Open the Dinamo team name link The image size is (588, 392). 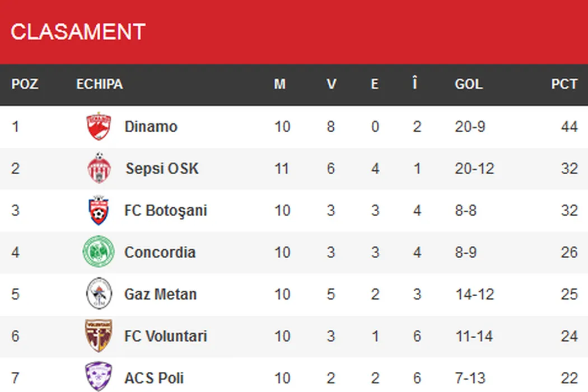click(x=151, y=127)
